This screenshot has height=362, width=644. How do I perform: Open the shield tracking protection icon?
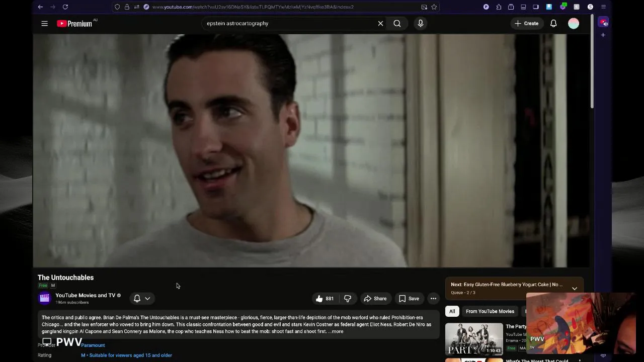[117, 7]
